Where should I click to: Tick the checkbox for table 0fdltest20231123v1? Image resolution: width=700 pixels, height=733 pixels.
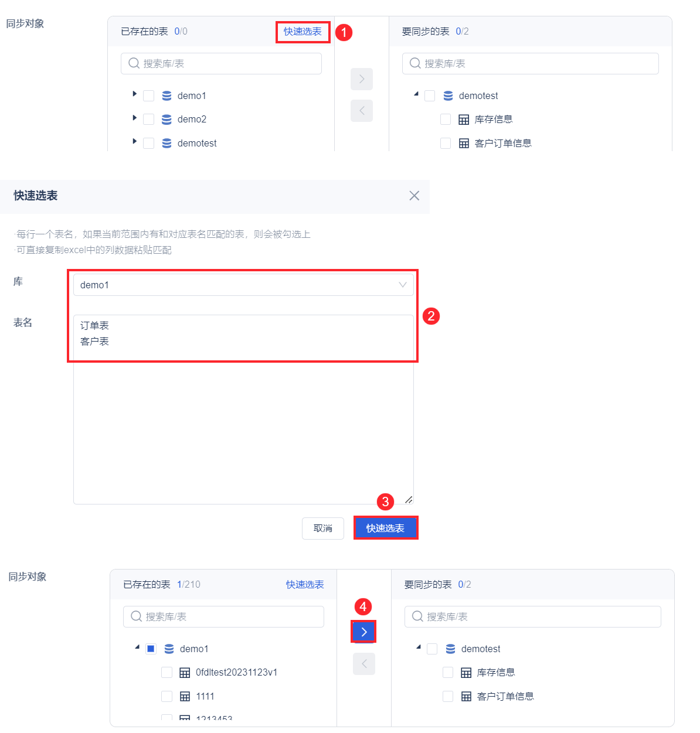[167, 673]
